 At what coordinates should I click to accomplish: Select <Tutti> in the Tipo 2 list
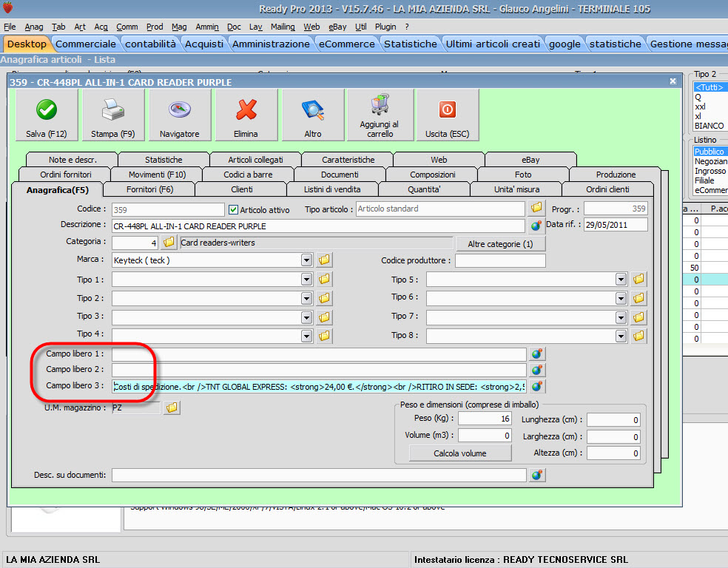710,87
